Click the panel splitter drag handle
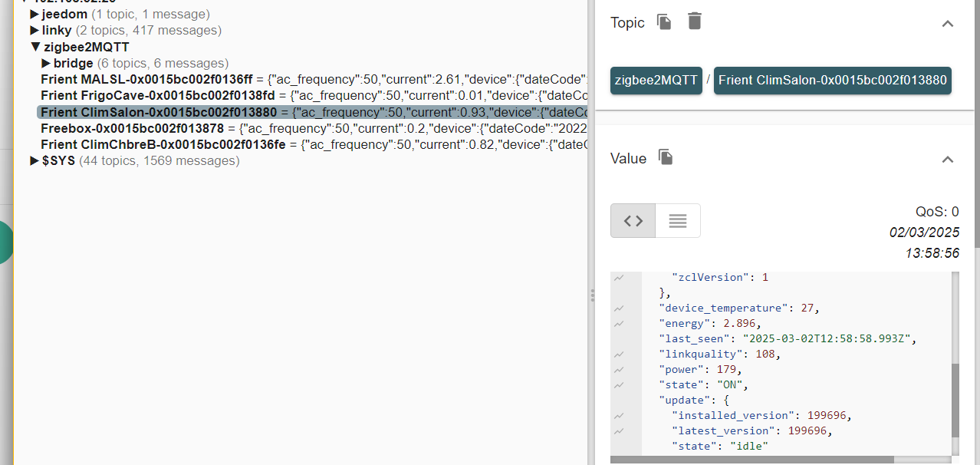Screen dimensions: 980x465 click(x=591, y=295)
